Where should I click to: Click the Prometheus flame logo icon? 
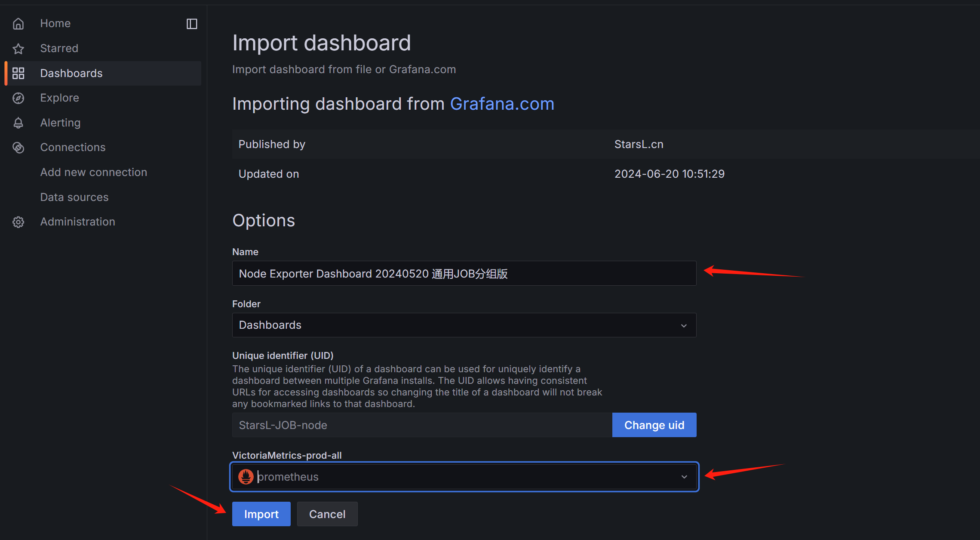click(x=246, y=477)
